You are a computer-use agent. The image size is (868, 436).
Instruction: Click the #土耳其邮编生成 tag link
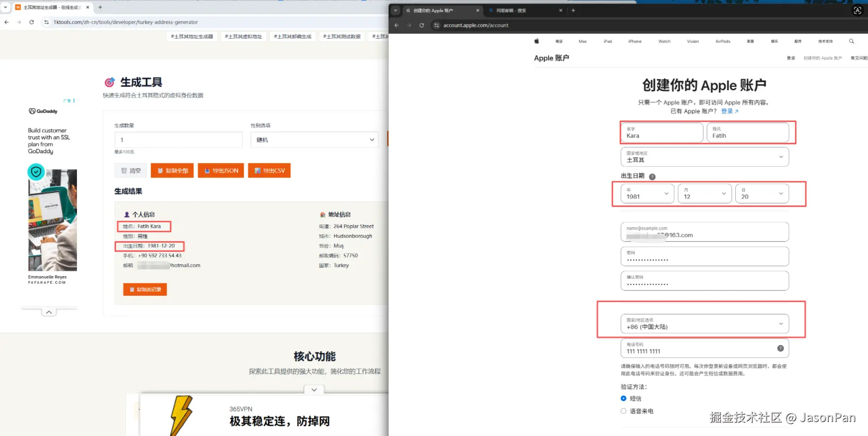pyautogui.click(x=293, y=36)
